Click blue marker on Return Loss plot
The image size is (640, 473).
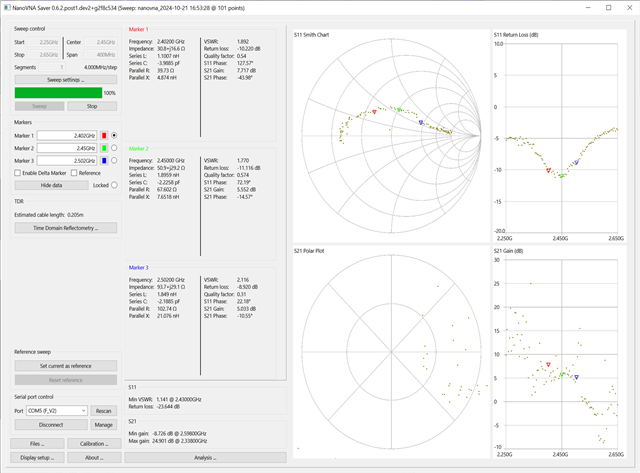pyautogui.click(x=576, y=162)
